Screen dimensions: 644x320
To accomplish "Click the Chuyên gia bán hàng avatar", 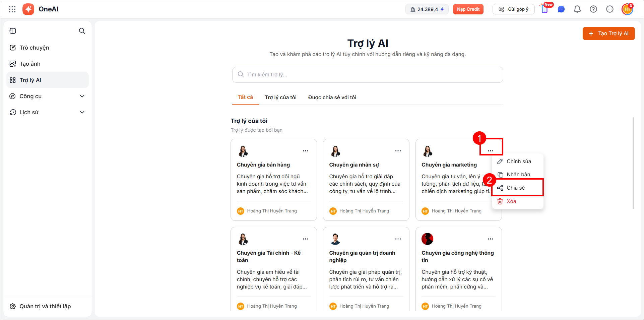I will [x=243, y=151].
